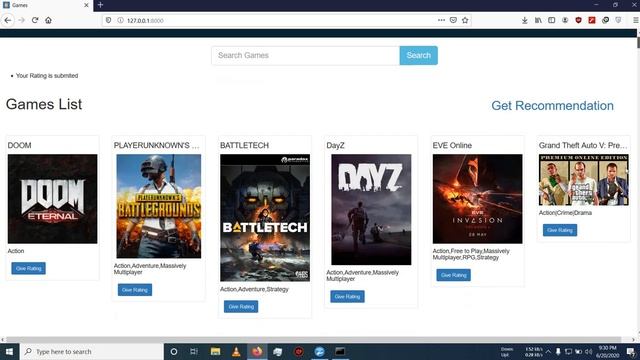Give Rating for BATTLETECH
The image size is (640, 360).
click(241, 307)
